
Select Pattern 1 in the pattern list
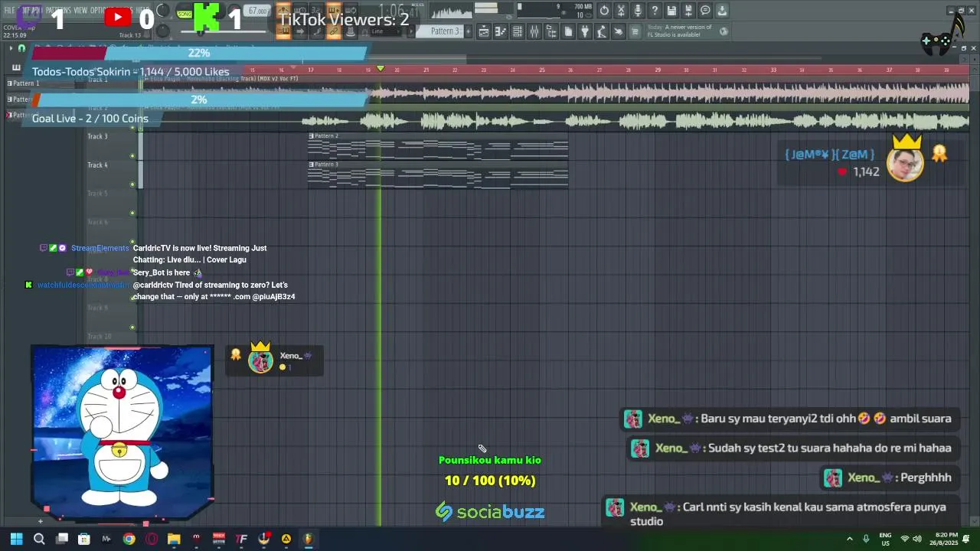(x=24, y=83)
